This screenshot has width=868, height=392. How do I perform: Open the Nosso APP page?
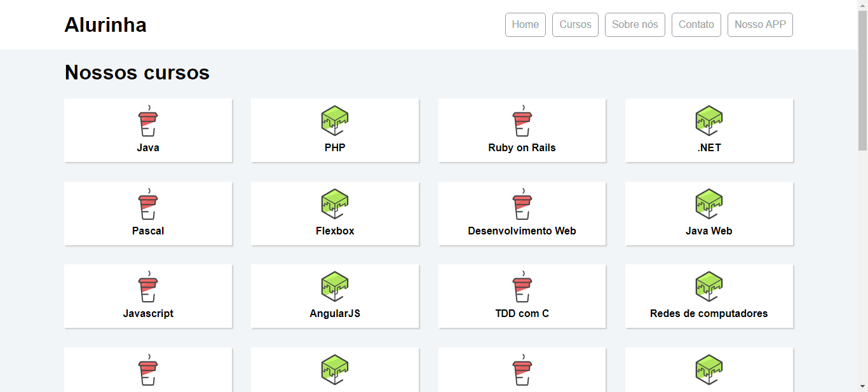(x=760, y=25)
